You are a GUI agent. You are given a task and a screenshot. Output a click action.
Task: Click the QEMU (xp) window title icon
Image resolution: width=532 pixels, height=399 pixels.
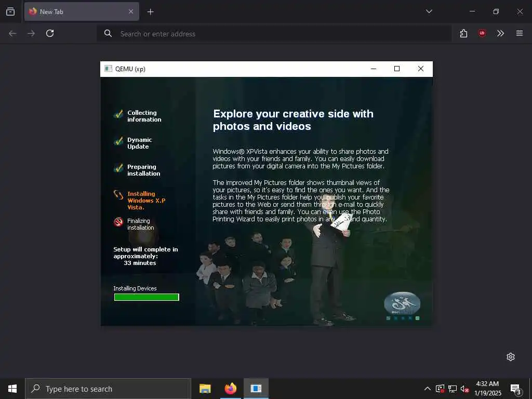click(x=108, y=69)
